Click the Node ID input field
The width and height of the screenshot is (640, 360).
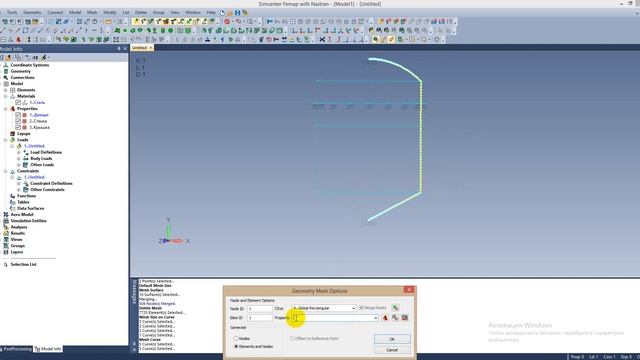tap(260, 309)
